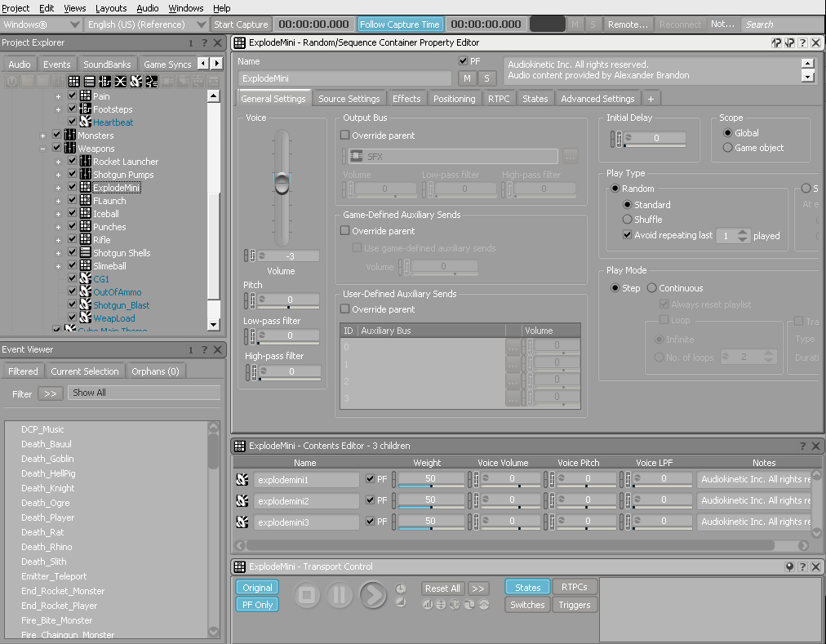Click the Reset All button in Transport Control
The height and width of the screenshot is (644, 826).
(442, 588)
